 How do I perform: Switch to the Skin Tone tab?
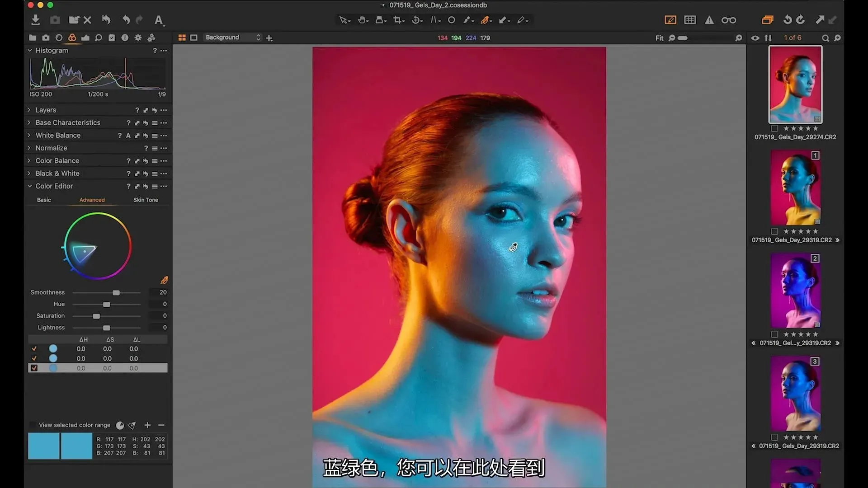pos(146,200)
